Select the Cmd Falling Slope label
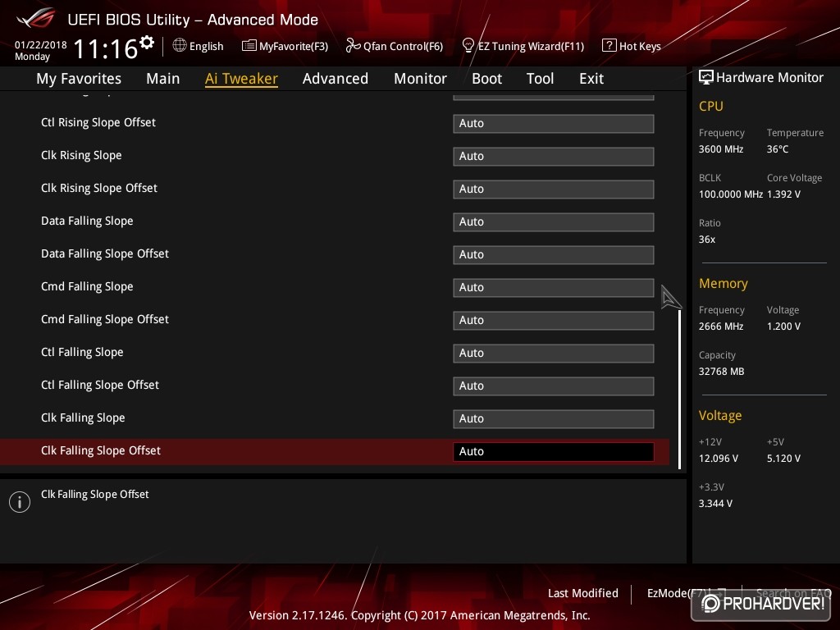 (x=87, y=286)
